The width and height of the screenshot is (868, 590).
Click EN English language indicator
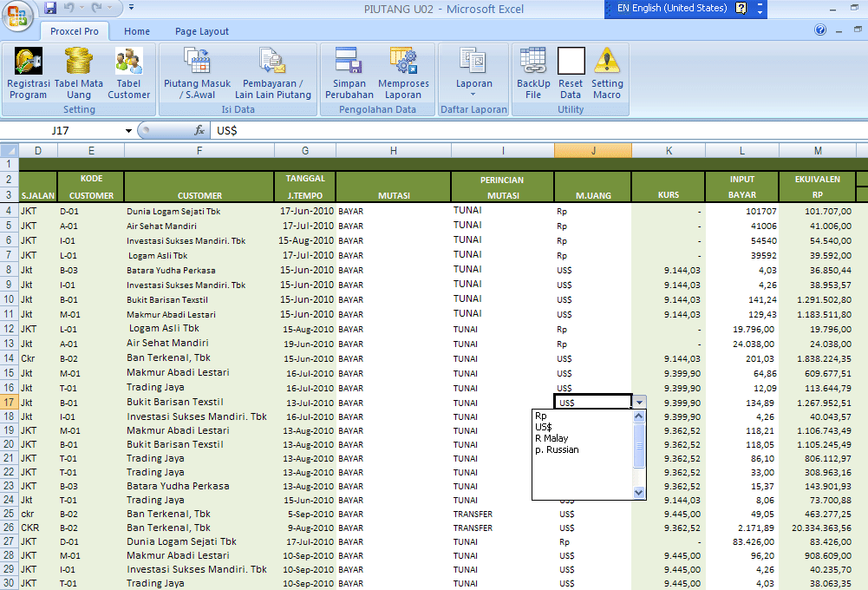point(671,9)
